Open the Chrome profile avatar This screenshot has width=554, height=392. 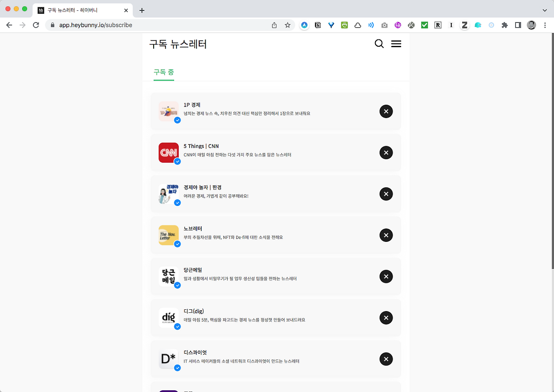pyautogui.click(x=531, y=25)
